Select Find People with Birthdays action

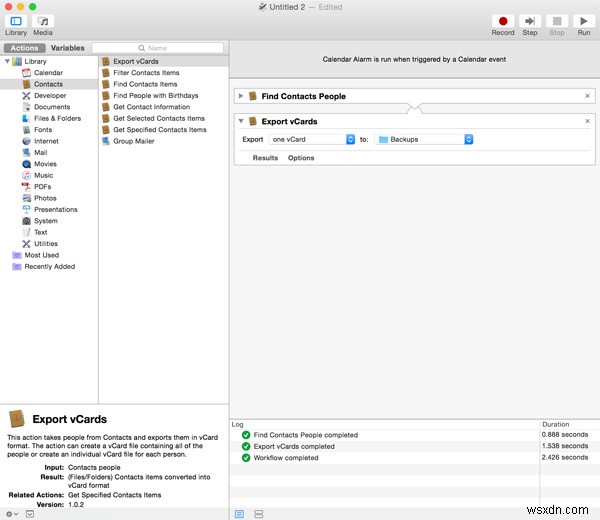point(156,96)
